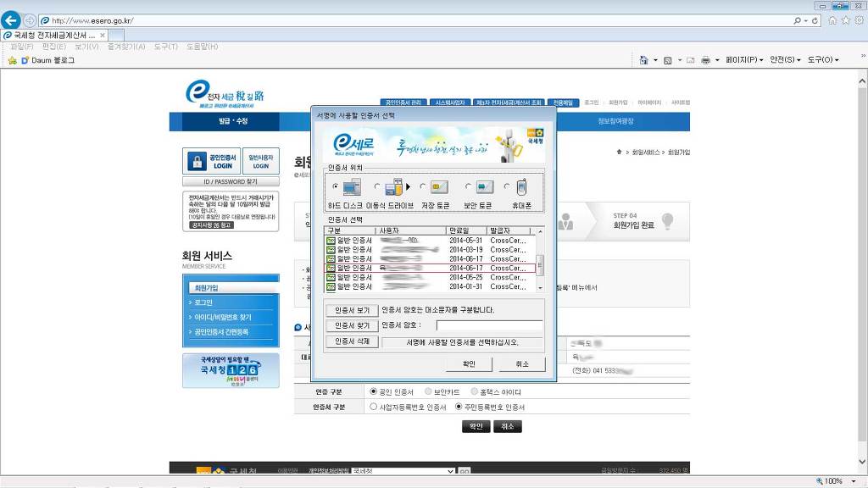Click the printer icon in command bar

(706, 60)
